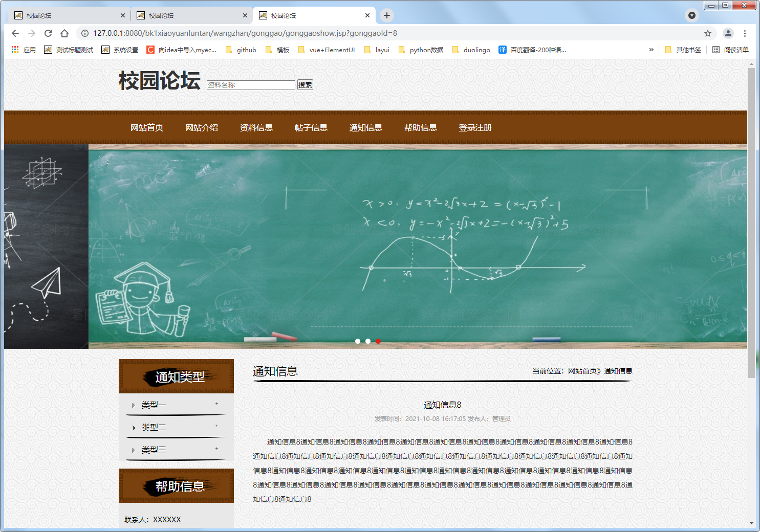
Task: Open the layui bookmark folder
Action: (x=377, y=50)
